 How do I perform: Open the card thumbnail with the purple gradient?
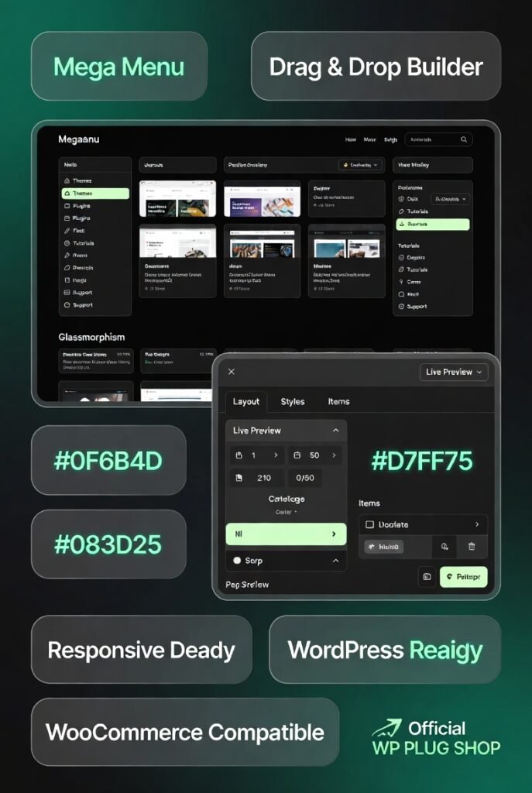click(262, 199)
